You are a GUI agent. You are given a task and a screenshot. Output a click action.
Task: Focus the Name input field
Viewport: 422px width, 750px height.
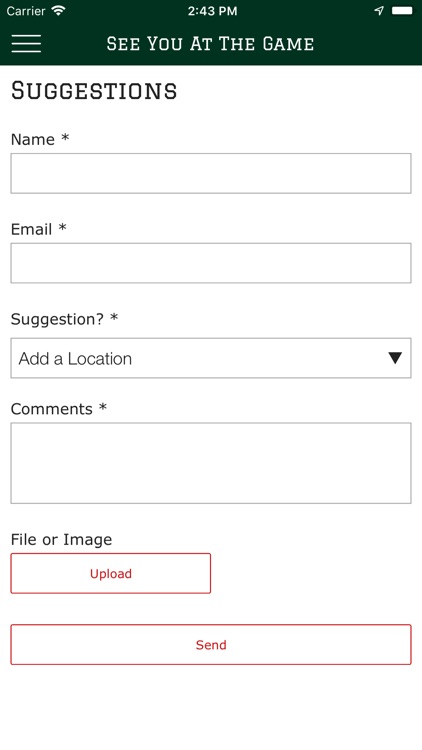[x=211, y=173]
